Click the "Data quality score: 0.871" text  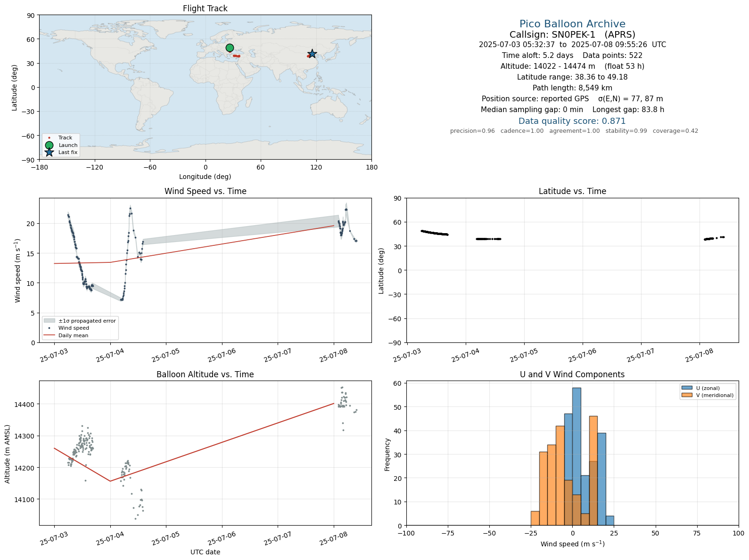(x=572, y=121)
